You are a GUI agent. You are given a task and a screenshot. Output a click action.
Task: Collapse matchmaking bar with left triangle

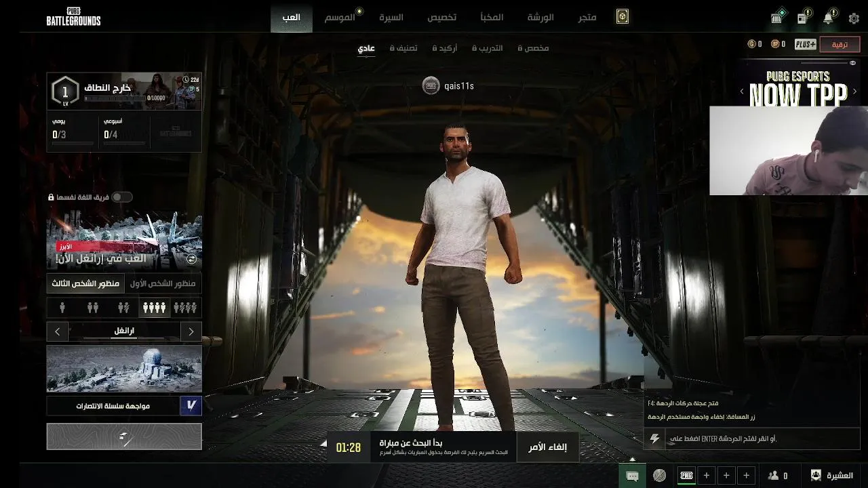pos(323,443)
